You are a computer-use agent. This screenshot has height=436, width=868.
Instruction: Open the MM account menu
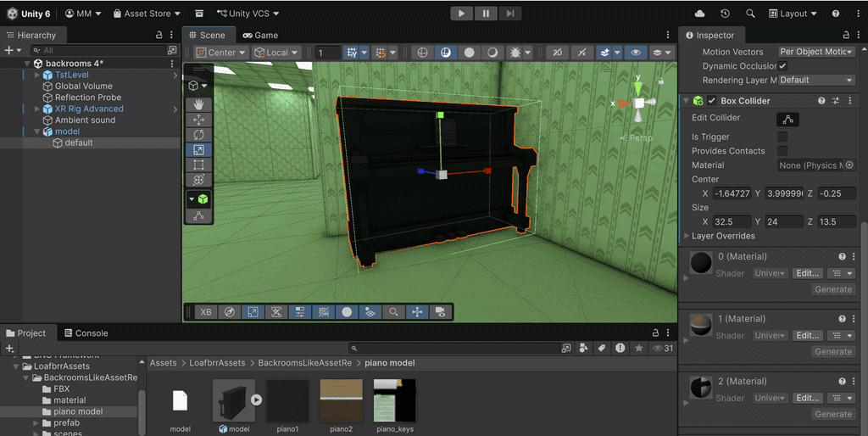point(83,14)
